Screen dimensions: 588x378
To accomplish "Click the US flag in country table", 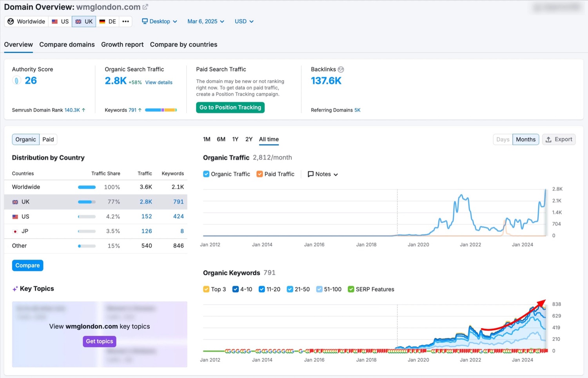I will 15,217.
